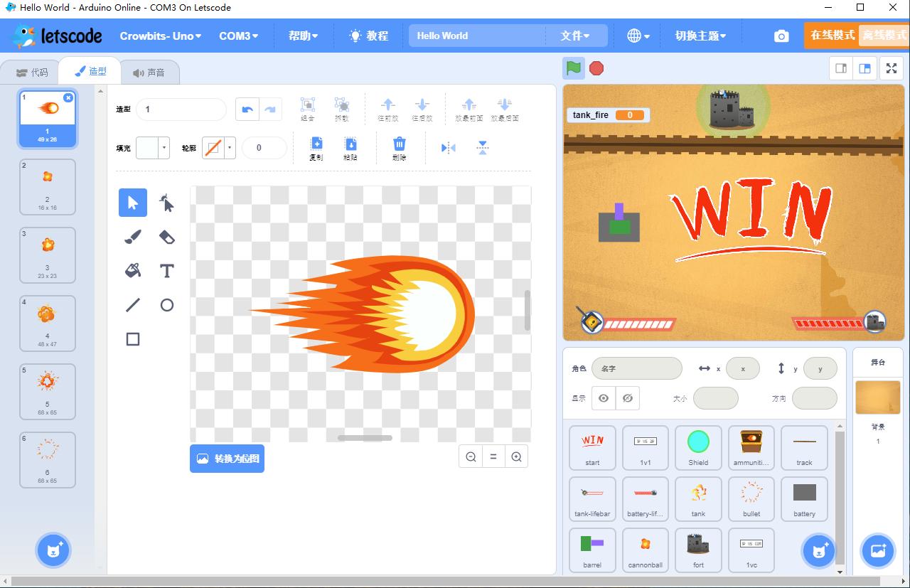
Task: Select the Brush tool in costume editor
Action: [133, 237]
